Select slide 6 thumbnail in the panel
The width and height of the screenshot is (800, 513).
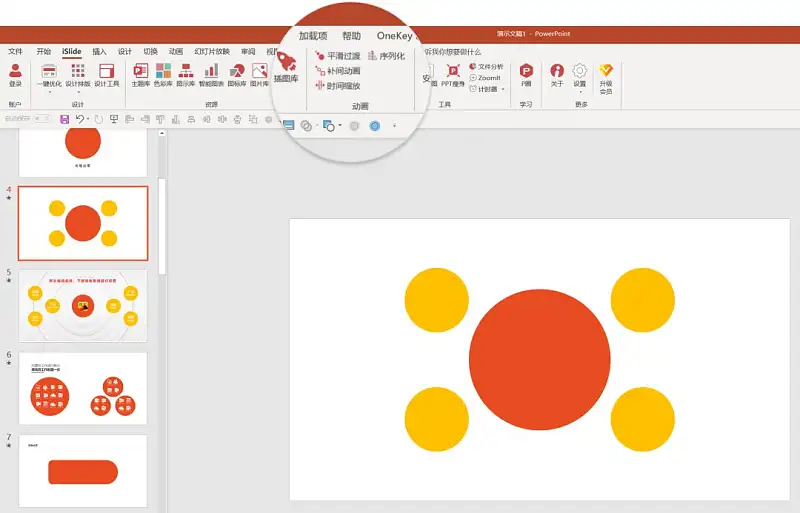tap(83, 388)
